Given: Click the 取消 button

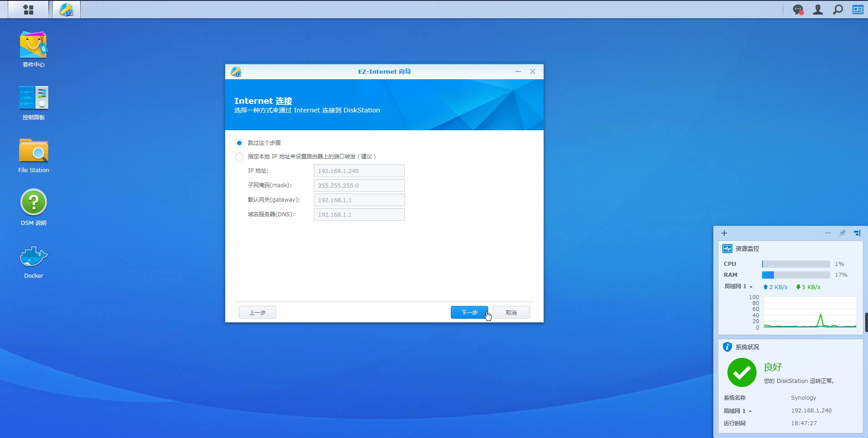Looking at the screenshot, I should pyautogui.click(x=511, y=312).
